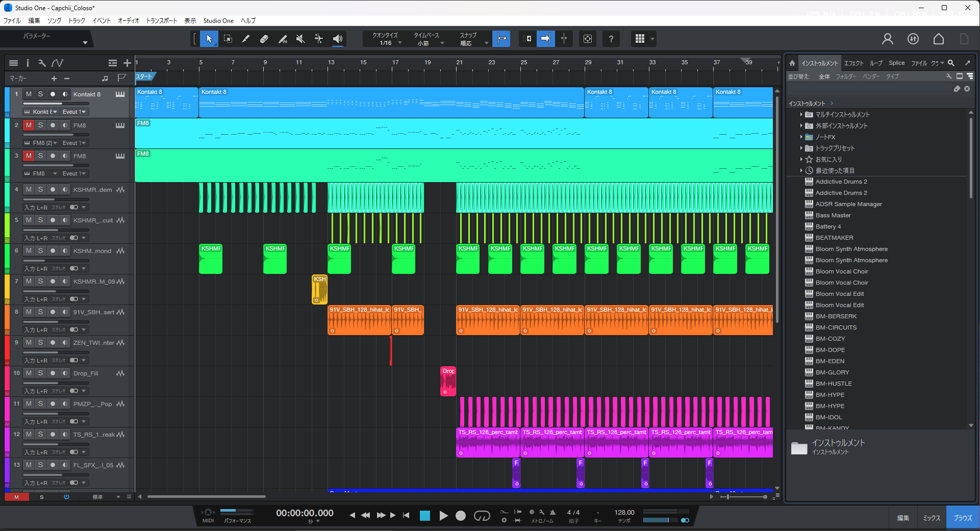Open the Timebase dropdown

[x=427, y=39]
